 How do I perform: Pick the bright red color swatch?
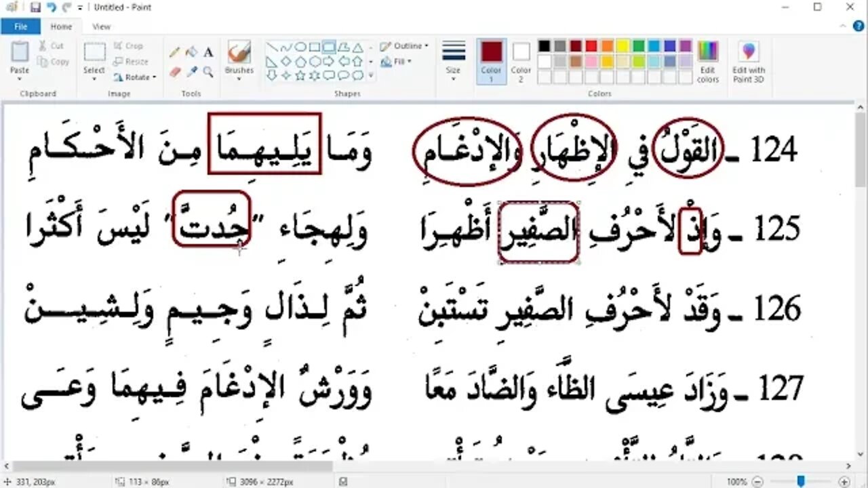pos(591,46)
